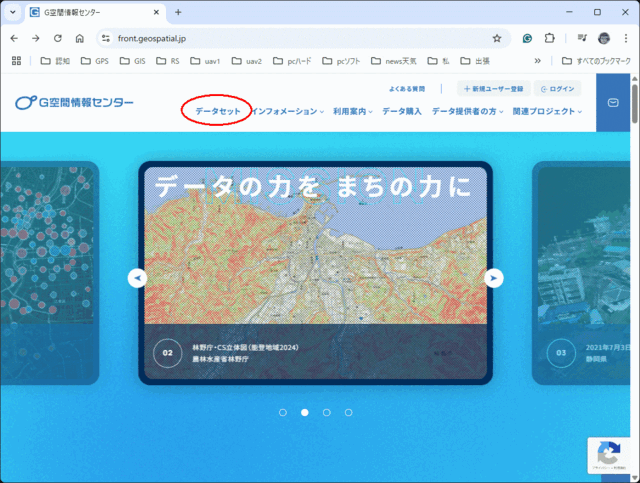Select the fourth carousel pagination dot
This screenshot has height=483, width=640.
(x=349, y=412)
